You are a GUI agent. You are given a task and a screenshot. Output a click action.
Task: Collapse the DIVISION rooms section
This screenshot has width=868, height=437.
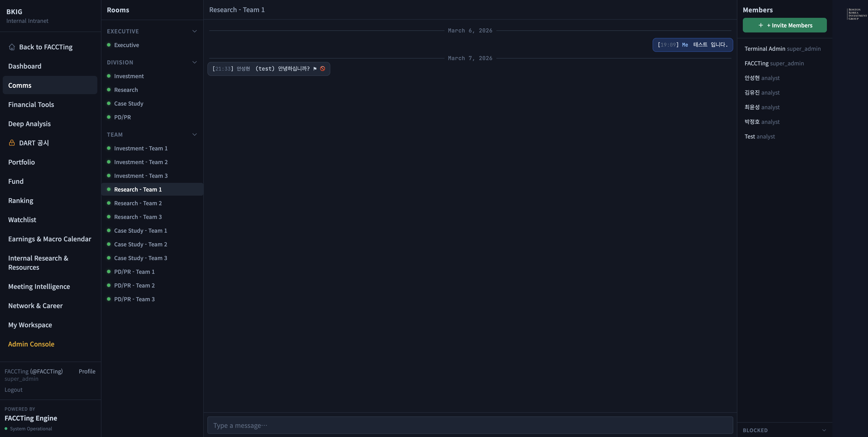click(x=194, y=62)
